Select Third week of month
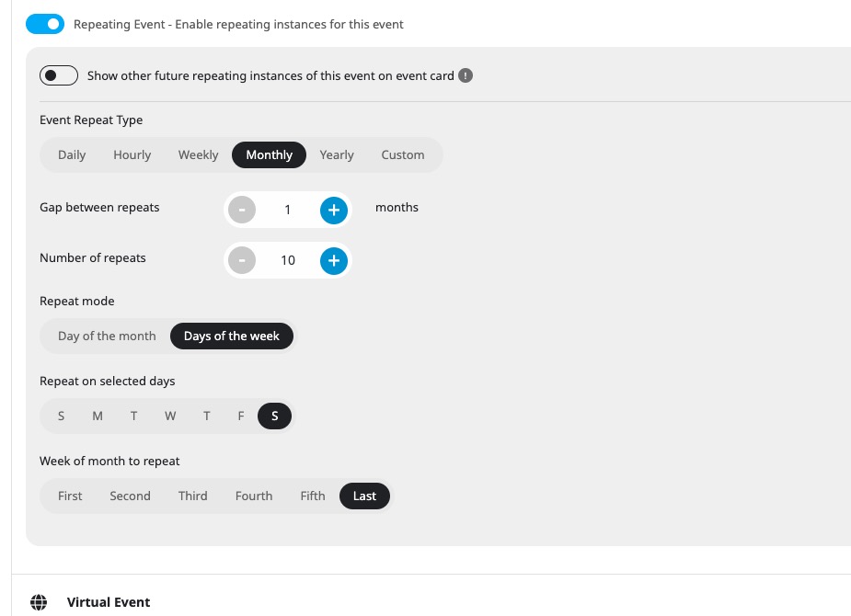 coord(192,496)
